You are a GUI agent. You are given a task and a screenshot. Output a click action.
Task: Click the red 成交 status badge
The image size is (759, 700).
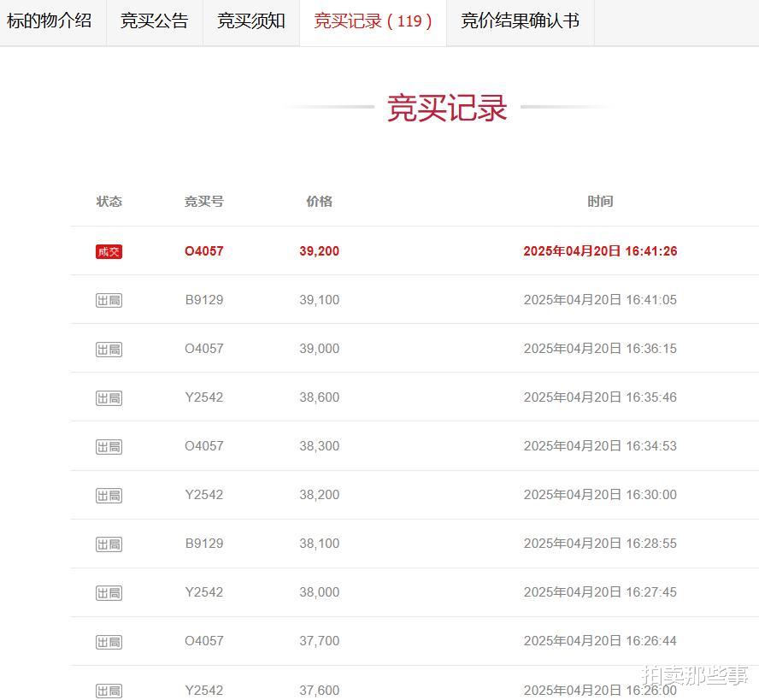(109, 252)
